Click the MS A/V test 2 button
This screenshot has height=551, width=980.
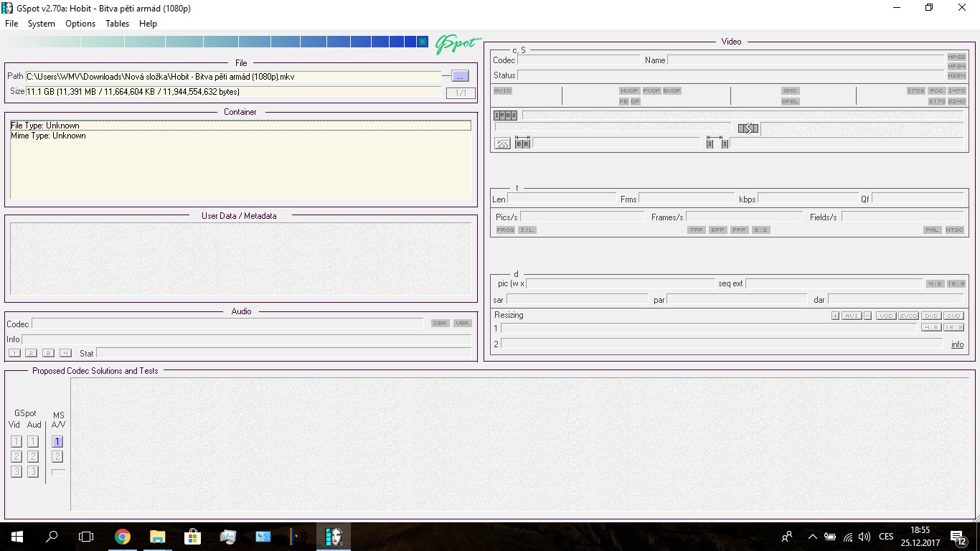click(x=57, y=456)
